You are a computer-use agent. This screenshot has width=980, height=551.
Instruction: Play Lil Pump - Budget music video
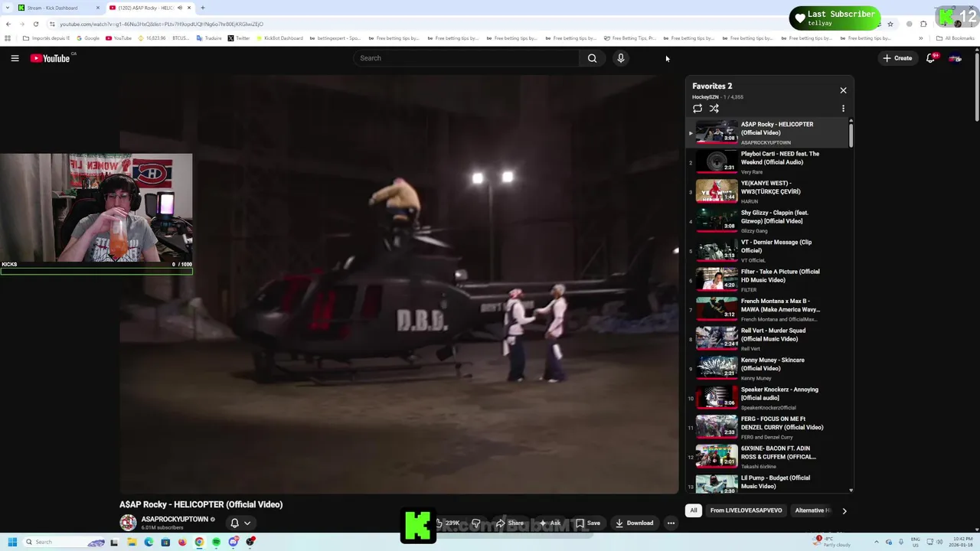(x=766, y=482)
